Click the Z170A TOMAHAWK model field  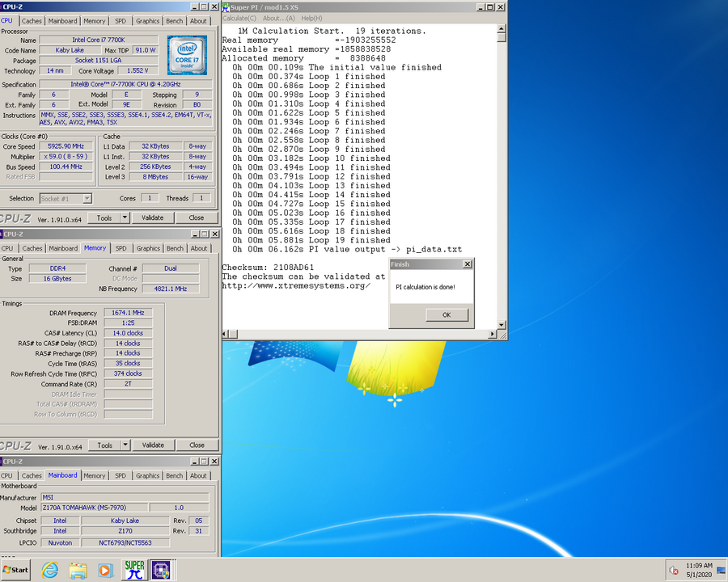[x=94, y=508]
